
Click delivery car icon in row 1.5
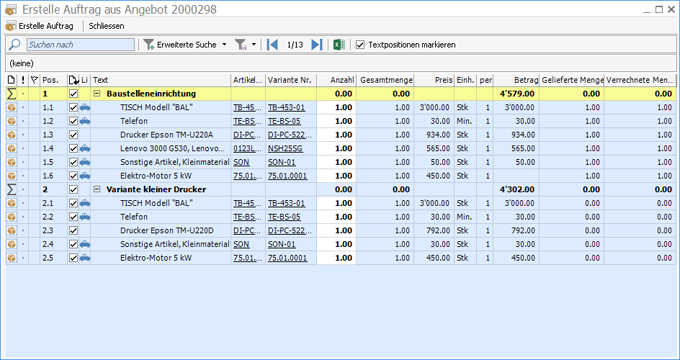click(85, 162)
